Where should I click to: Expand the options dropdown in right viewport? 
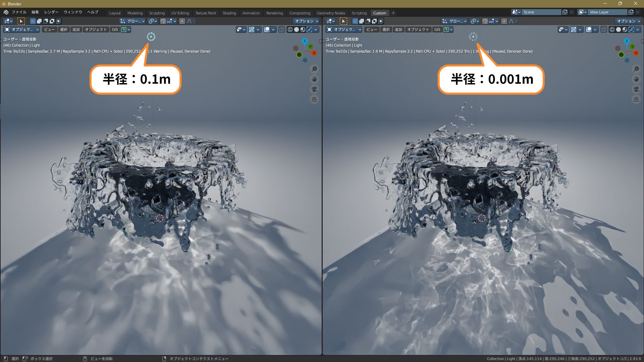tap(628, 21)
